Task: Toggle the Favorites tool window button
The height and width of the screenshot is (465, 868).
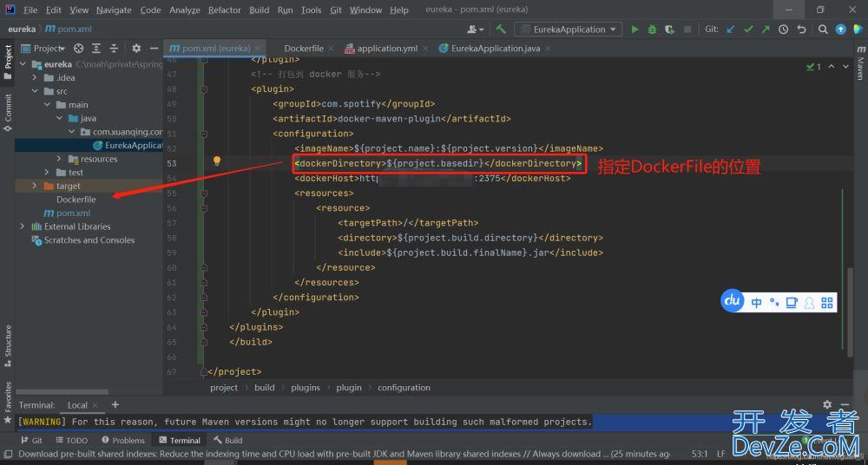Action: (x=8, y=402)
